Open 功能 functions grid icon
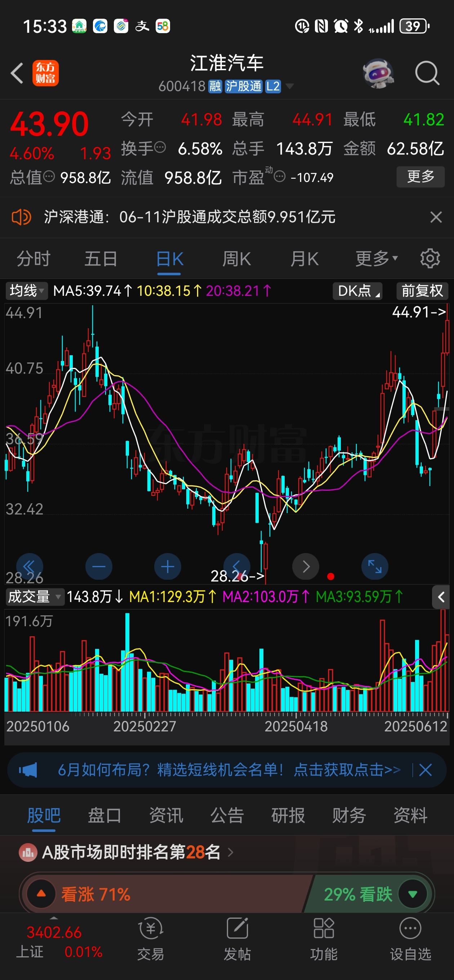 click(x=324, y=928)
